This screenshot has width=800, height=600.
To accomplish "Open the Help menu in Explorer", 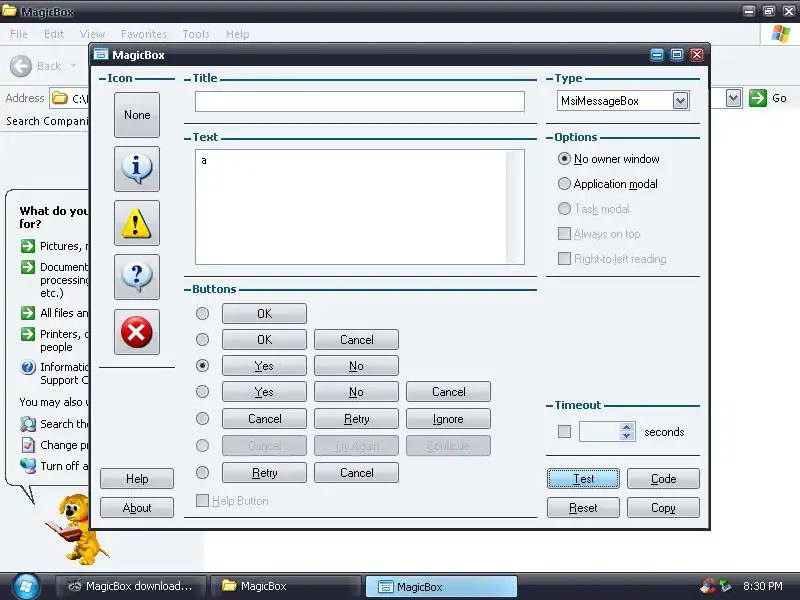I will [238, 34].
